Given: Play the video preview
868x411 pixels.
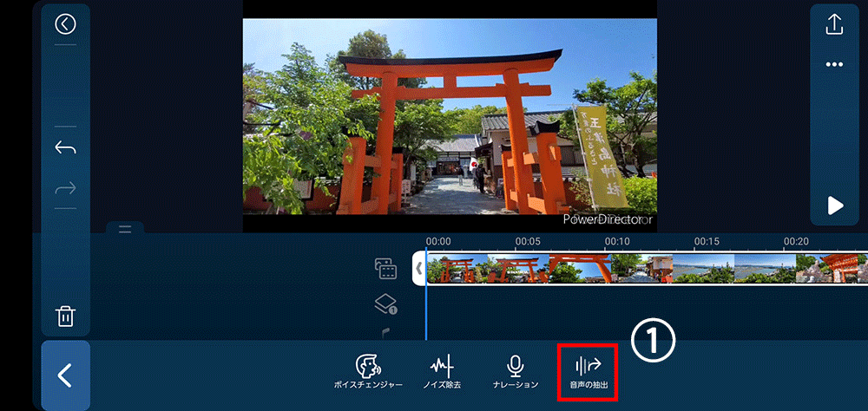Looking at the screenshot, I should 835,205.
